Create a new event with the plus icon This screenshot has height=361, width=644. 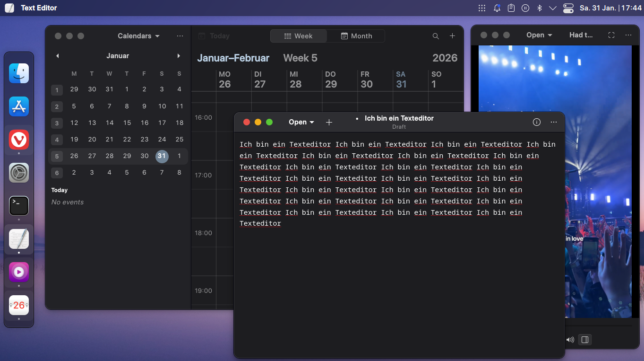(452, 35)
